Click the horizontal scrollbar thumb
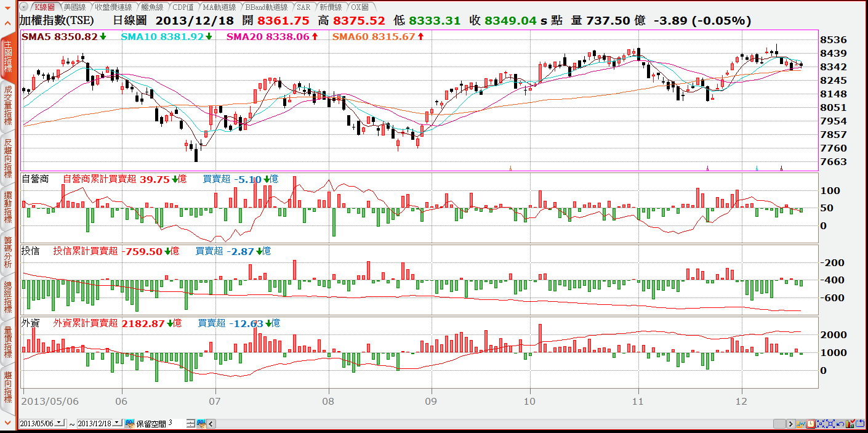The width and height of the screenshot is (868, 433). (x=779, y=424)
